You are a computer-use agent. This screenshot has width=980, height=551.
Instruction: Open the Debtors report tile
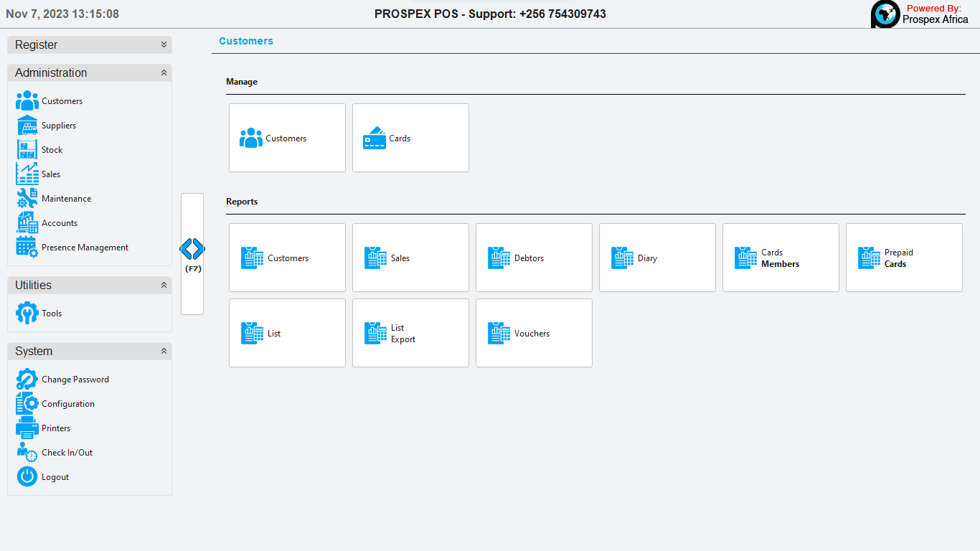point(534,258)
